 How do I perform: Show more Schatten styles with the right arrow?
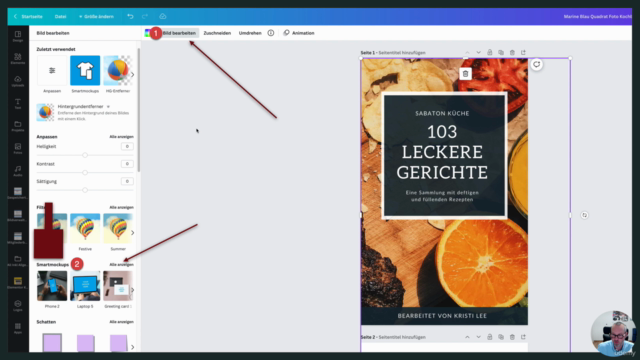point(132,347)
